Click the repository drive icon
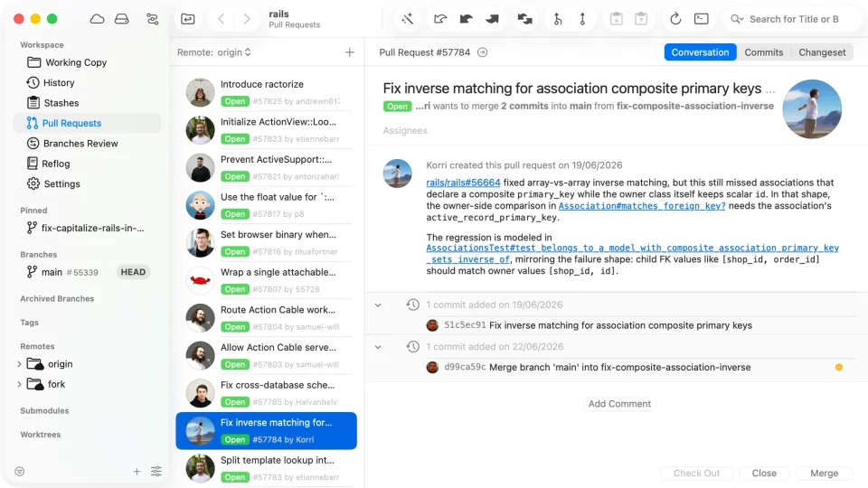The height and width of the screenshot is (488, 868). coord(122,19)
